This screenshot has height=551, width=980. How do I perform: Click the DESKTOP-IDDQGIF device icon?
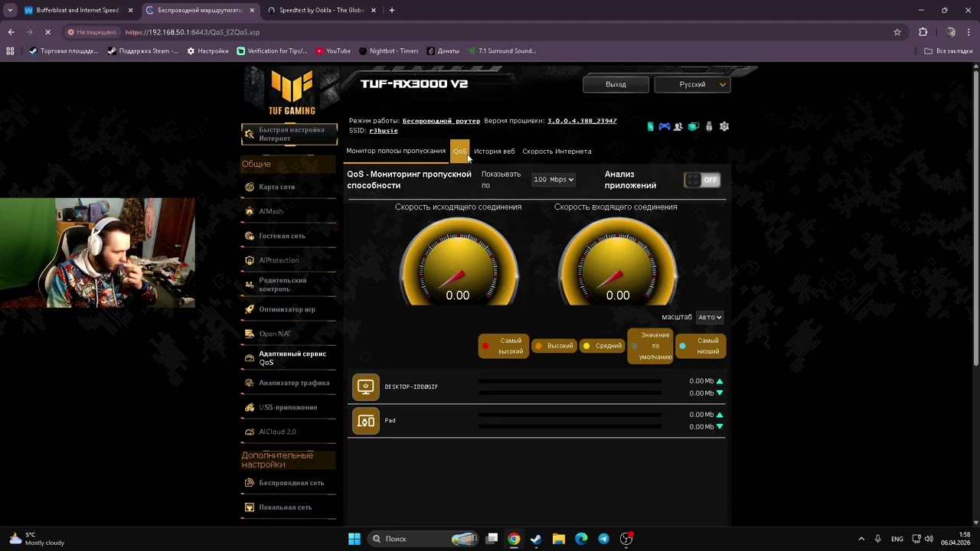click(366, 386)
